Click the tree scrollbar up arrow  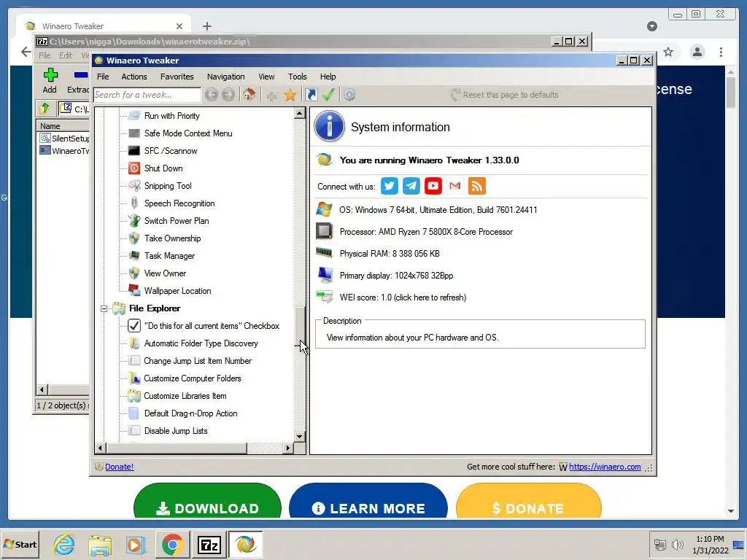pos(300,113)
